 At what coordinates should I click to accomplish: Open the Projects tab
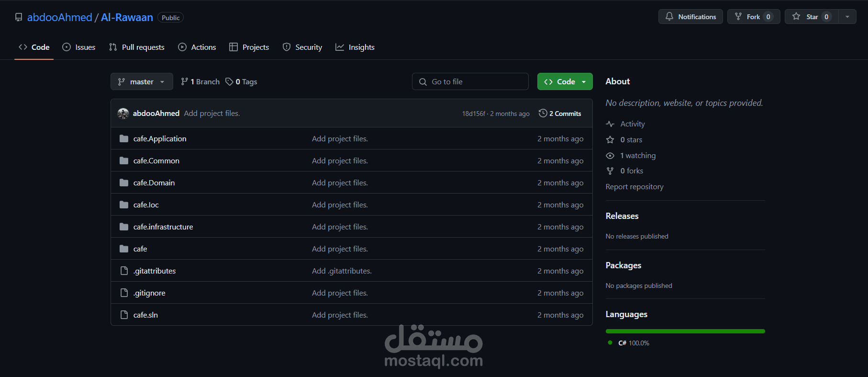(x=249, y=47)
